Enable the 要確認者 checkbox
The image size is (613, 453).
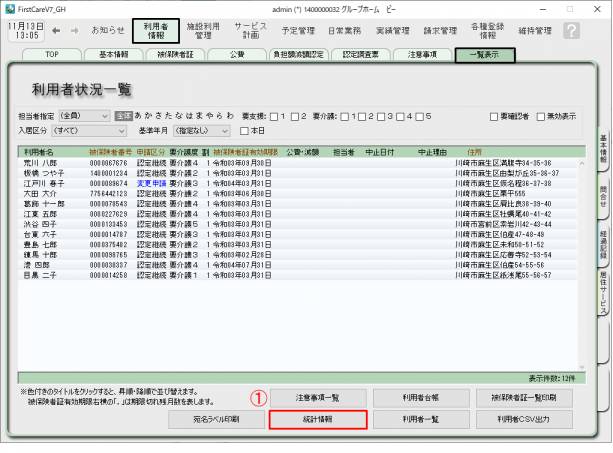(493, 116)
